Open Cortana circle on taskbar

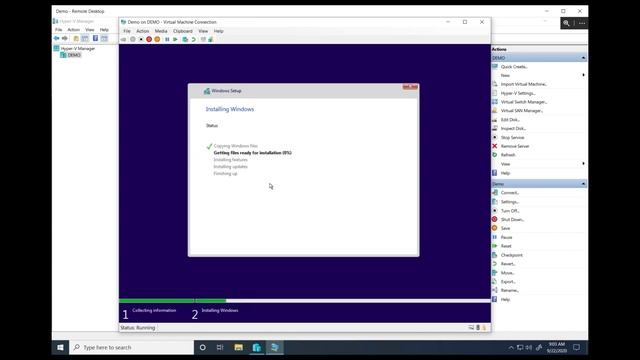pos(202,347)
